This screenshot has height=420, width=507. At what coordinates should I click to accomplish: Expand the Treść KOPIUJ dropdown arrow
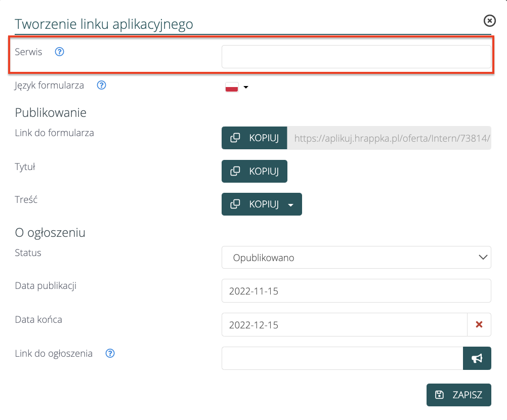point(290,205)
